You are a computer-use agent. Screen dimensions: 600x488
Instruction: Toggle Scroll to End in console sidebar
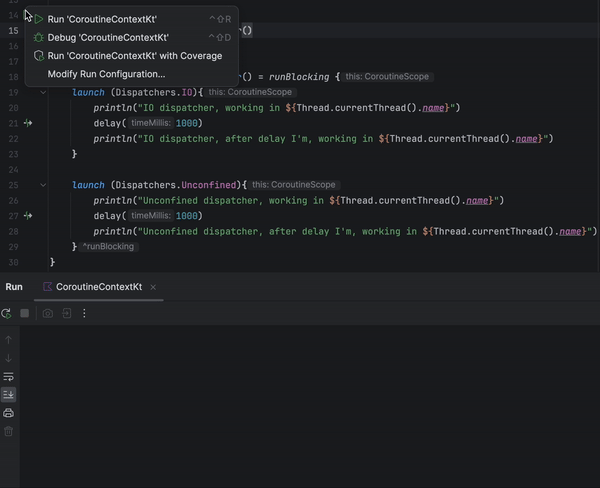[9, 395]
